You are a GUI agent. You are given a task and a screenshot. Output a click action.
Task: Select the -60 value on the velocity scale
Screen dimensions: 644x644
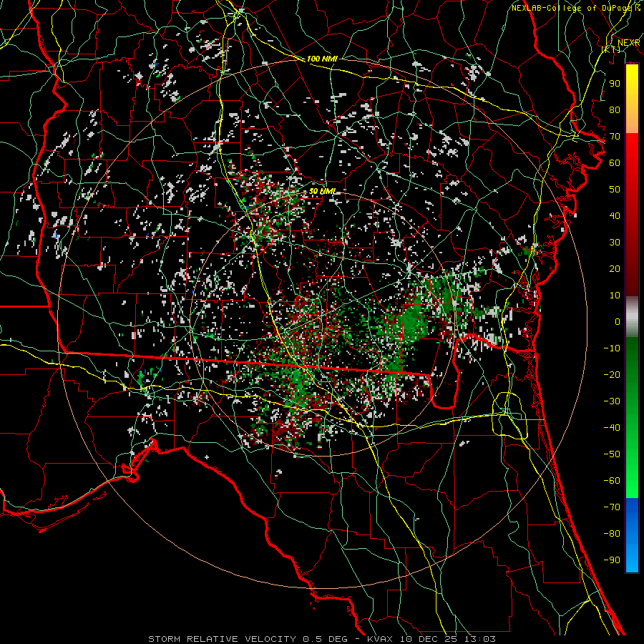click(x=612, y=481)
